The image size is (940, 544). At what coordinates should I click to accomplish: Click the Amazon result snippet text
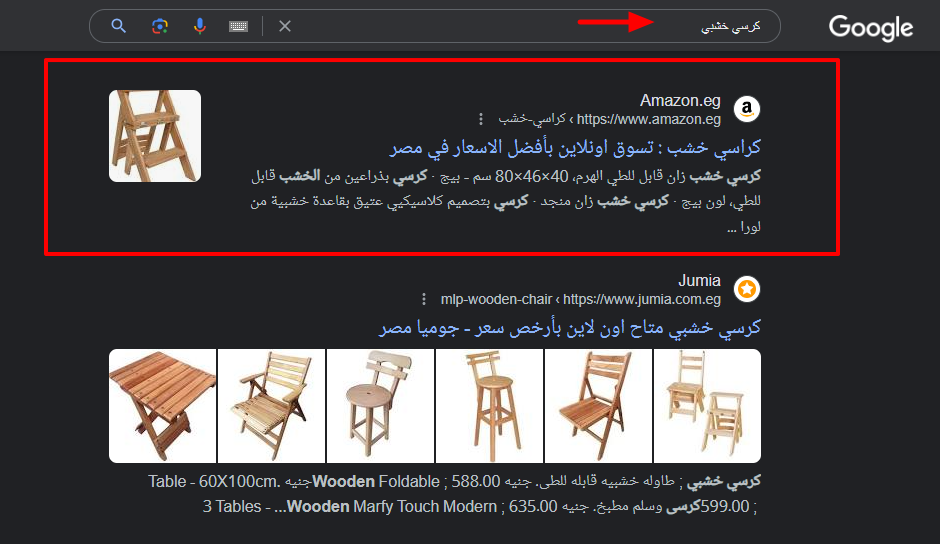point(505,201)
